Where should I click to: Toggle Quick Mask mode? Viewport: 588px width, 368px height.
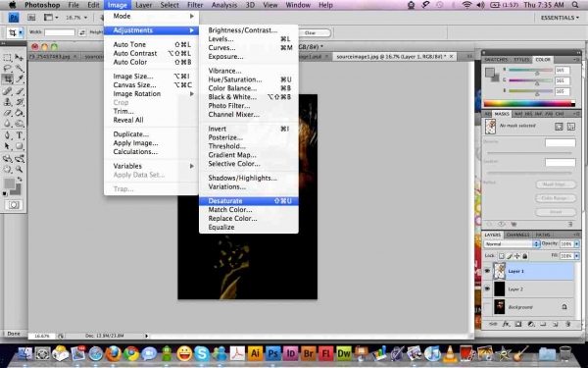14,205
